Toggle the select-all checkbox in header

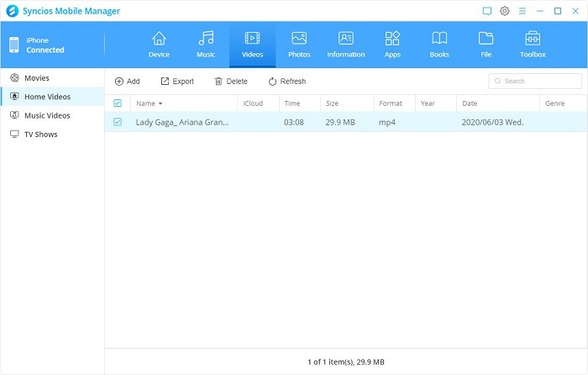point(118,103)
